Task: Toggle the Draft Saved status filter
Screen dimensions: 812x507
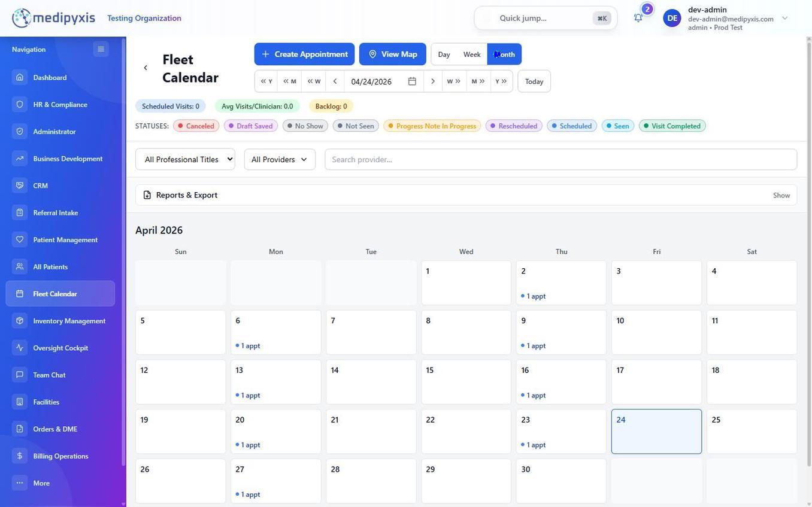Action: pyautogui.click(x=250, y=126)
